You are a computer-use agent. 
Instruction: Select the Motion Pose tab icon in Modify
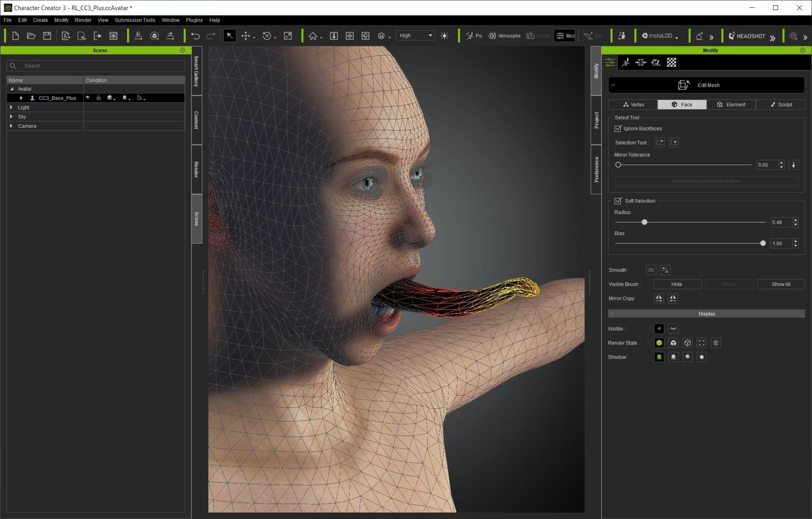point(625,62)
